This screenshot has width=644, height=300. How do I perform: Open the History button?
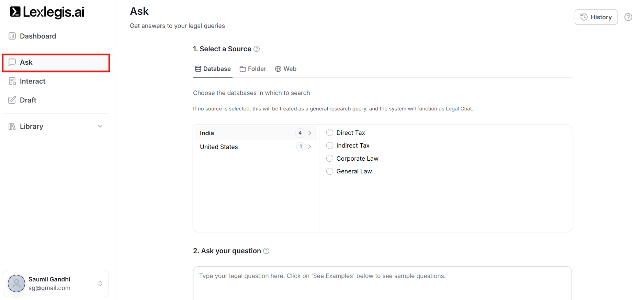pyautogui.click(x=596, y=17)
